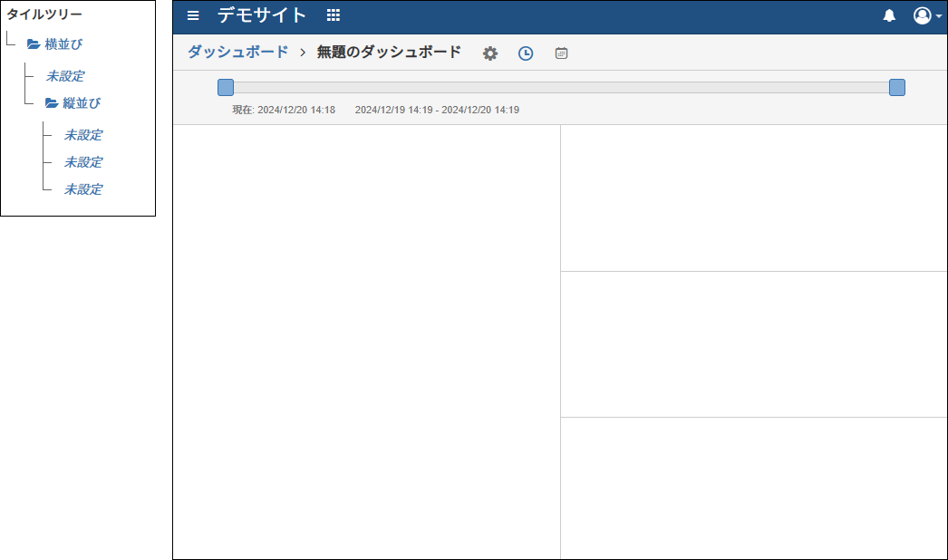Select the second 未設定 under 縦並び
The image size is (948, 560).
coord(83,162)
